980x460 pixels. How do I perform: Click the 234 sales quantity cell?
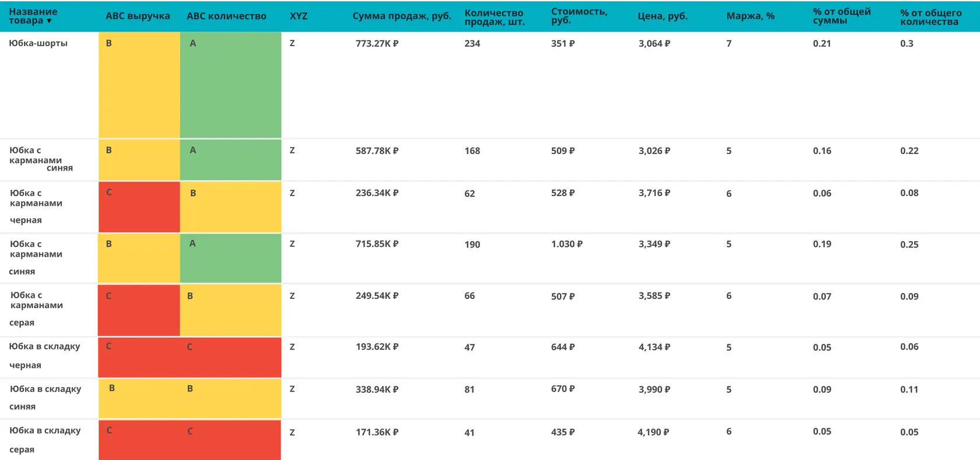tap(472, 43)
